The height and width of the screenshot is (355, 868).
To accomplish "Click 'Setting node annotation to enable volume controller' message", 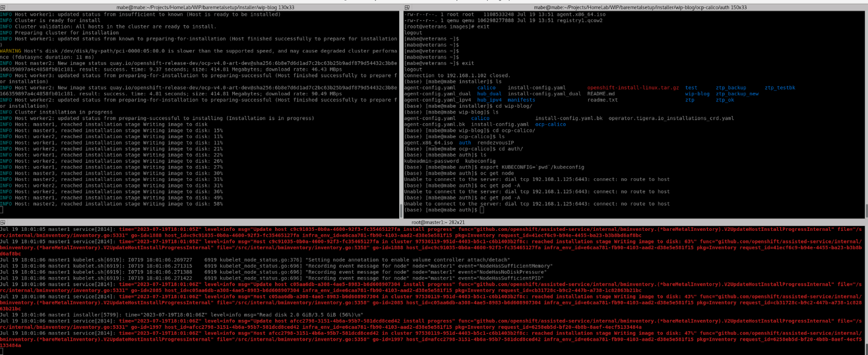I will 407,260.
